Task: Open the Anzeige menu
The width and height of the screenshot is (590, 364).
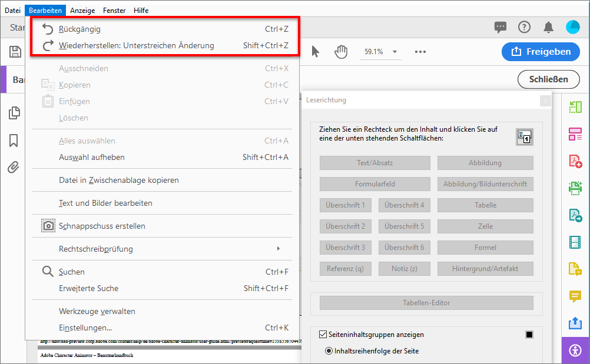Action: tap(82, 10)
